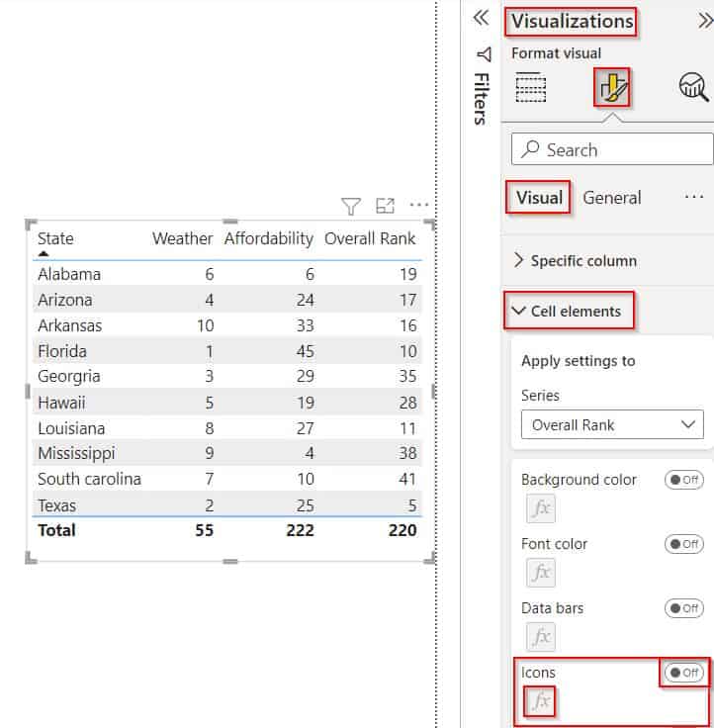The width and height of the screenshot is (714, 728).
Task: Turn on the Icons toggle
Action: tap(683, 673)
